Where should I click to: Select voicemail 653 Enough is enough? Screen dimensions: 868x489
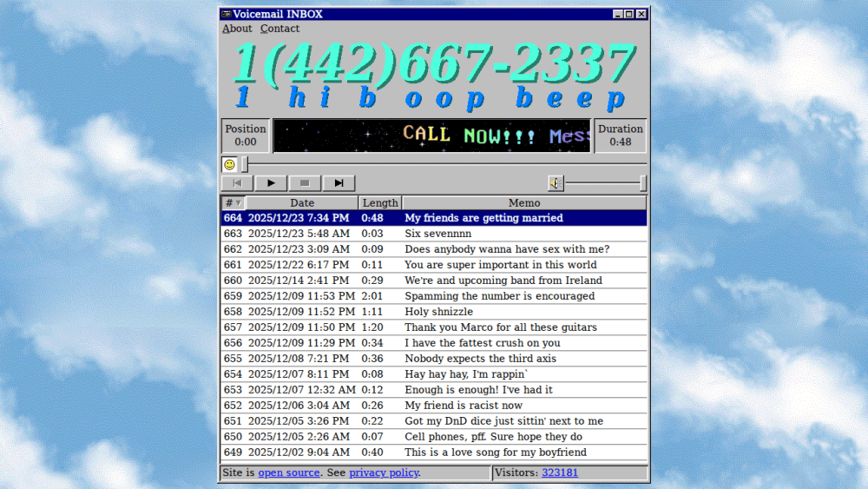pos(433,390)
